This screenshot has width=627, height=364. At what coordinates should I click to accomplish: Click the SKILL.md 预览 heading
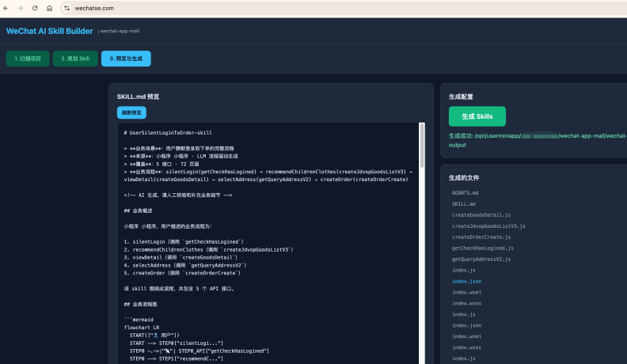(x=138, y=97)
